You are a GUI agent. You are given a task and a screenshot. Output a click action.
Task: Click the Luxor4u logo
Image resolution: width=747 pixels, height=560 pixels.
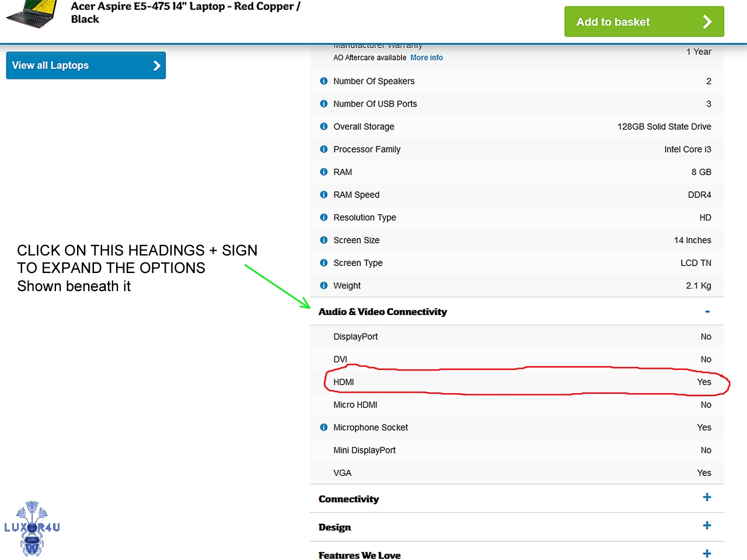point(32,528)
